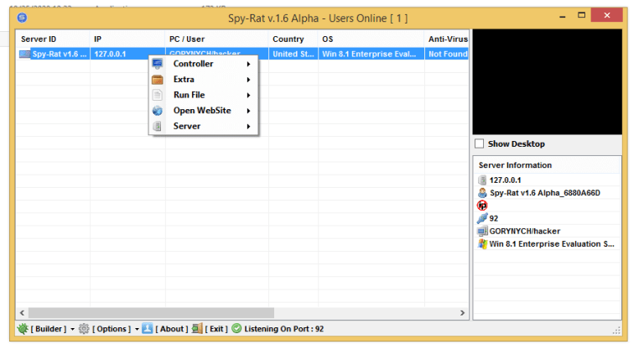Click the server tower icon next to Server
This screenshot has height=360, width=644.
pos(158,126)
